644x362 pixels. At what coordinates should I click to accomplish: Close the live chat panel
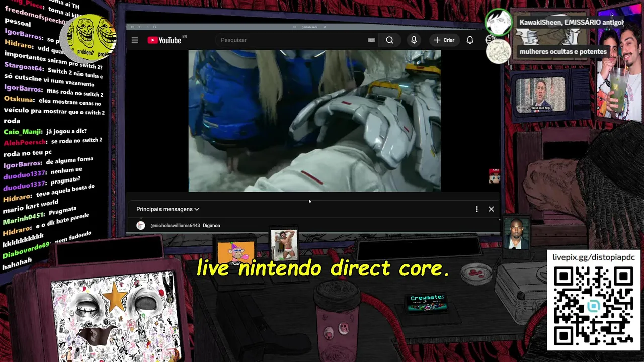tap(491, 209)
